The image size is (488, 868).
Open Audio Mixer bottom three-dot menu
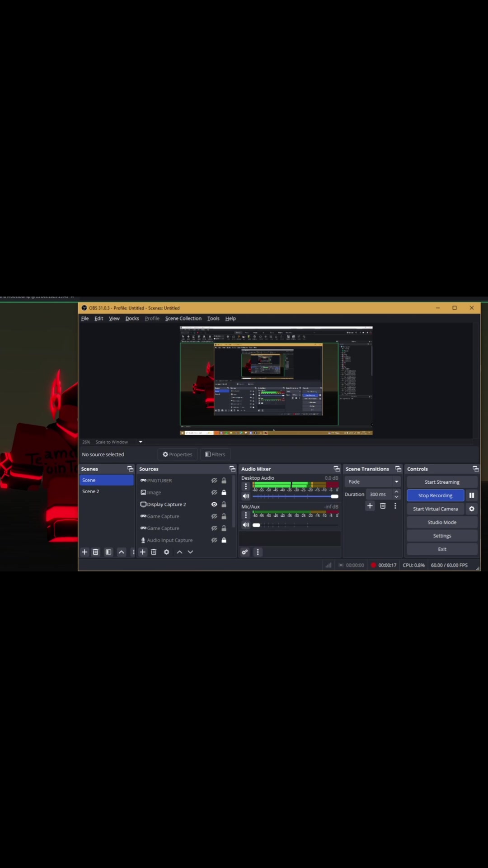258,552
